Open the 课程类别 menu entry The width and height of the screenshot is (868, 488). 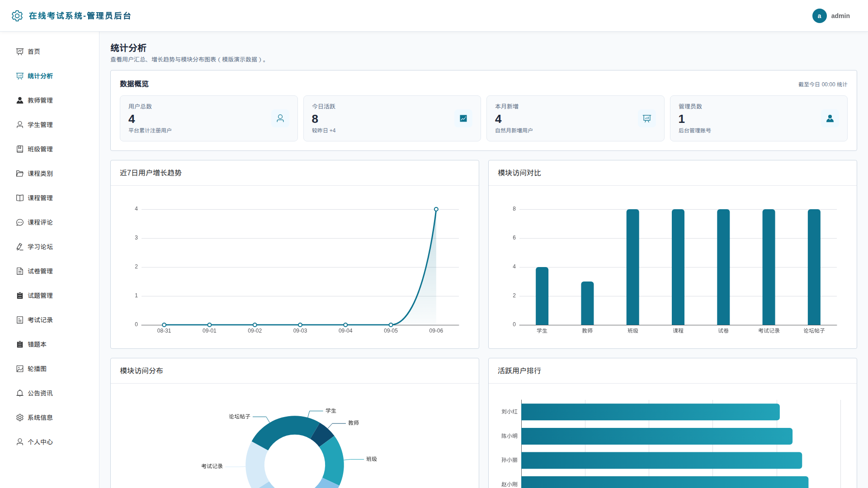tap(50, 174)
